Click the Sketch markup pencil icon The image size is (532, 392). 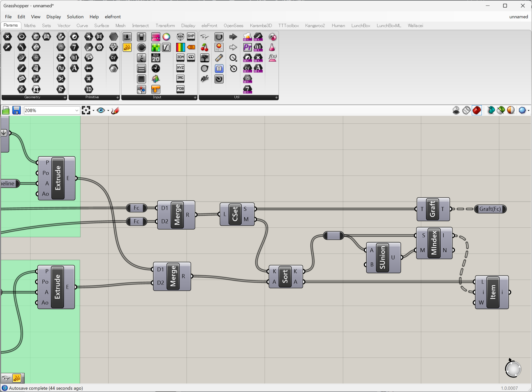point(115,110)
